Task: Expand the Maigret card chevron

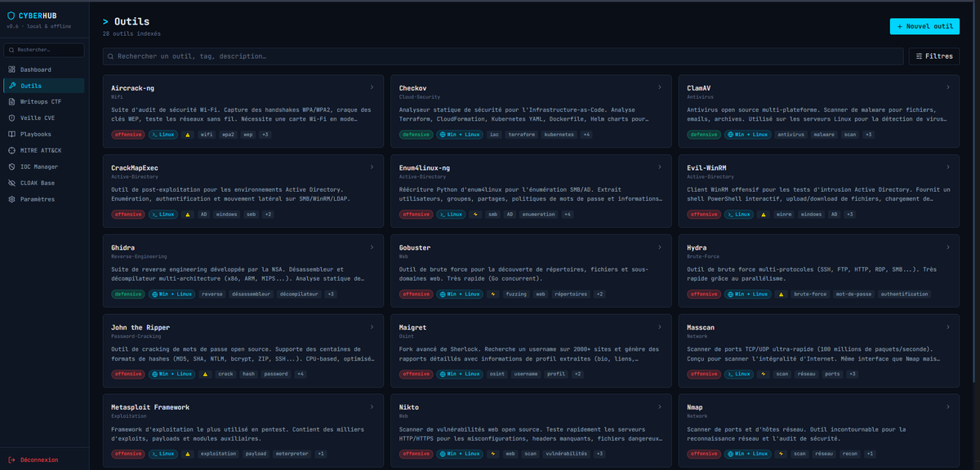Action: click(660, 327)
